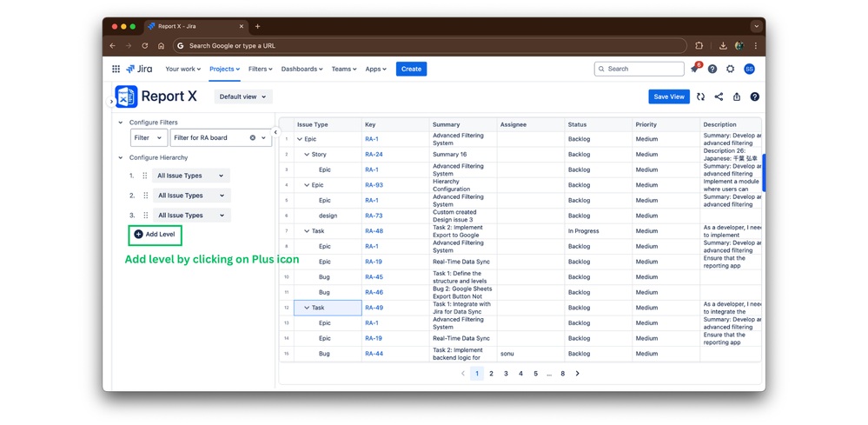Open the Filters menu

260,70
